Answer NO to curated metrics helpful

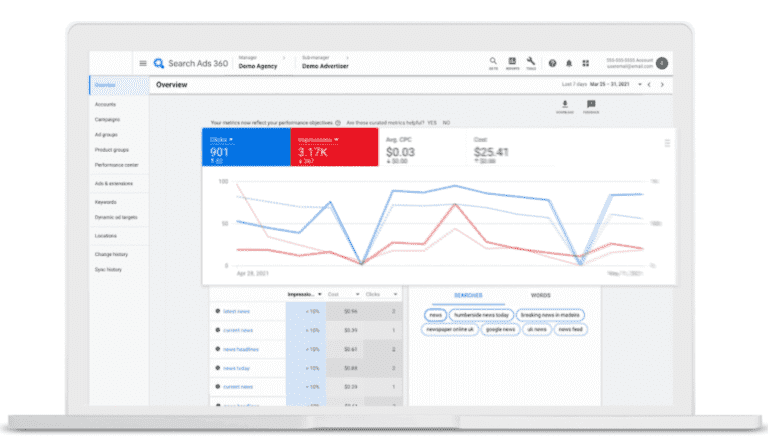pyautogui.click(x=446, y=123)
